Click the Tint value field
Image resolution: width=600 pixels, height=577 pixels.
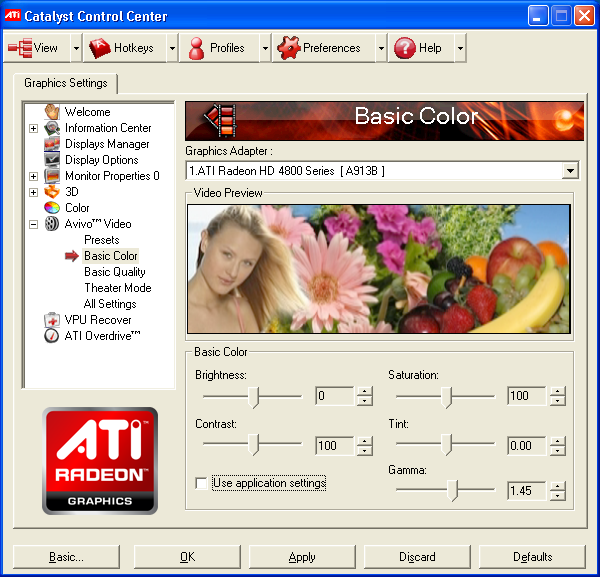(527, 446)
